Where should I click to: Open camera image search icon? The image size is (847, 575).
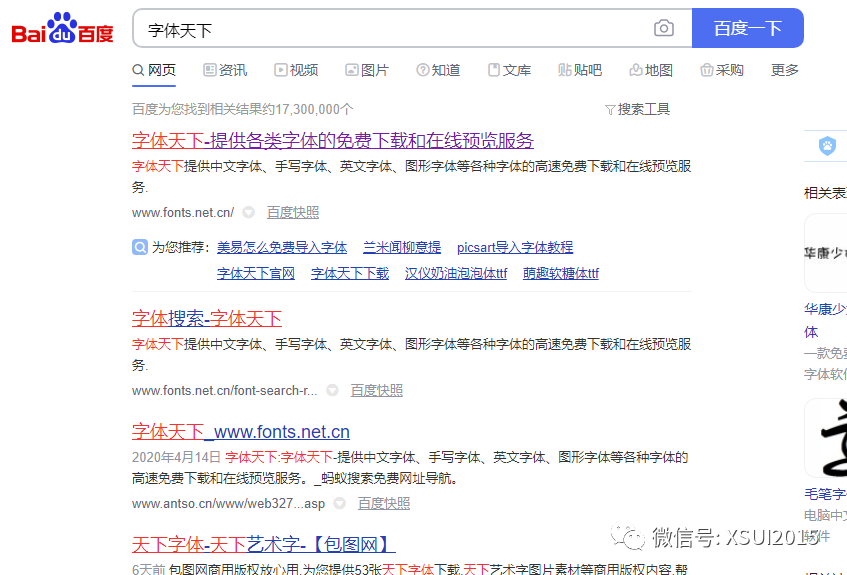pyautogui.click(x=663, y=28)
